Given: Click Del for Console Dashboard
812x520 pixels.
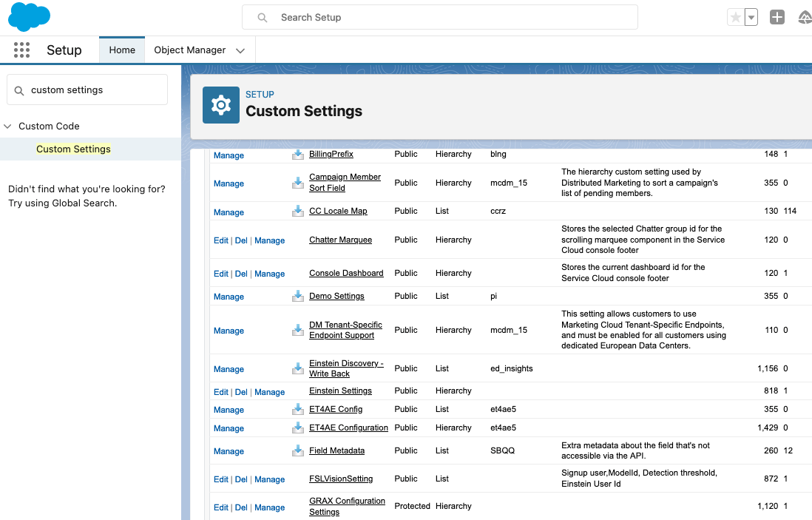Looking at the screenshot, I should (x=241, y=274).
